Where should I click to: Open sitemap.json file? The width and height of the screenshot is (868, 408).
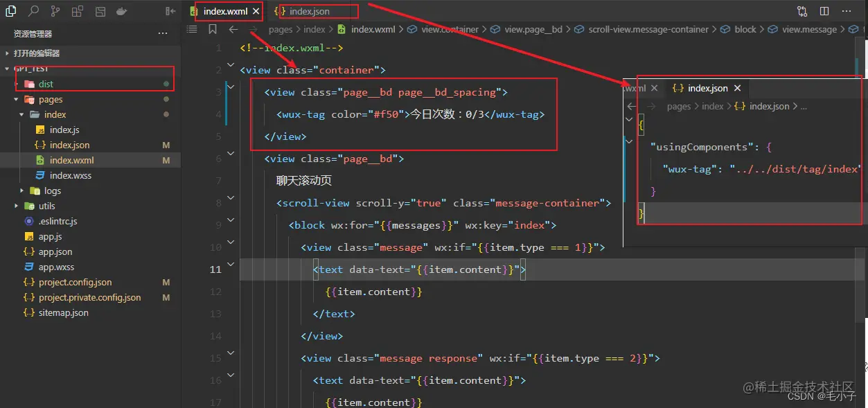(63, 312)
